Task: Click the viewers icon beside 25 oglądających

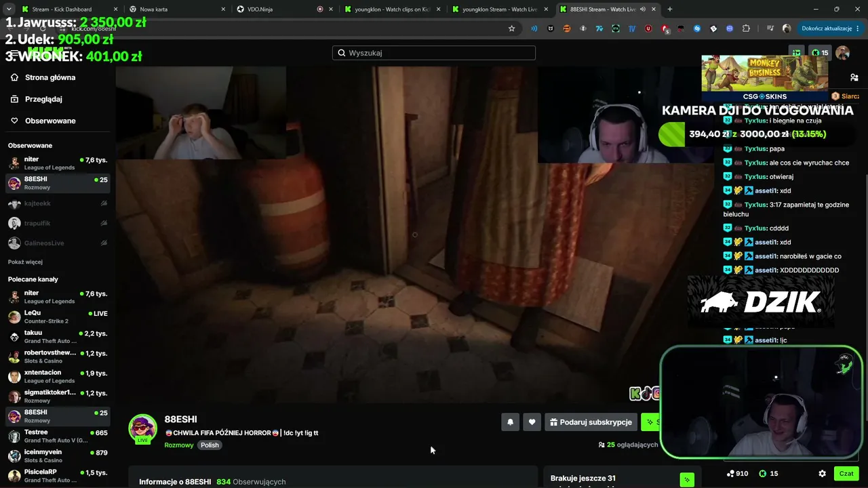Action: tap(601, 445)
